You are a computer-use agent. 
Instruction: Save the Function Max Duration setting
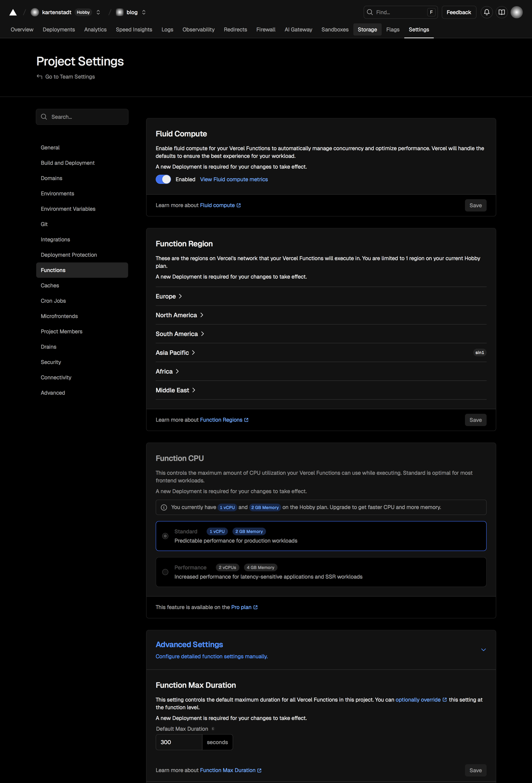click(x=476, y=771)
